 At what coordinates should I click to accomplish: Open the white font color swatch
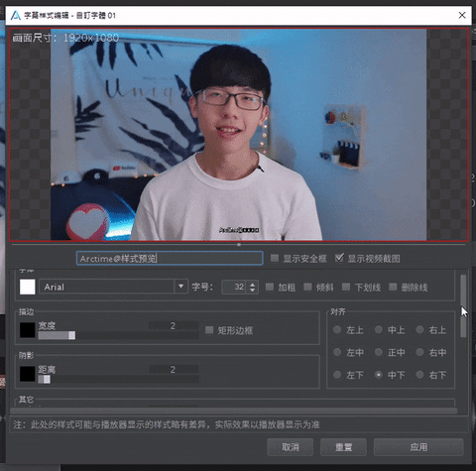(28, 287)
